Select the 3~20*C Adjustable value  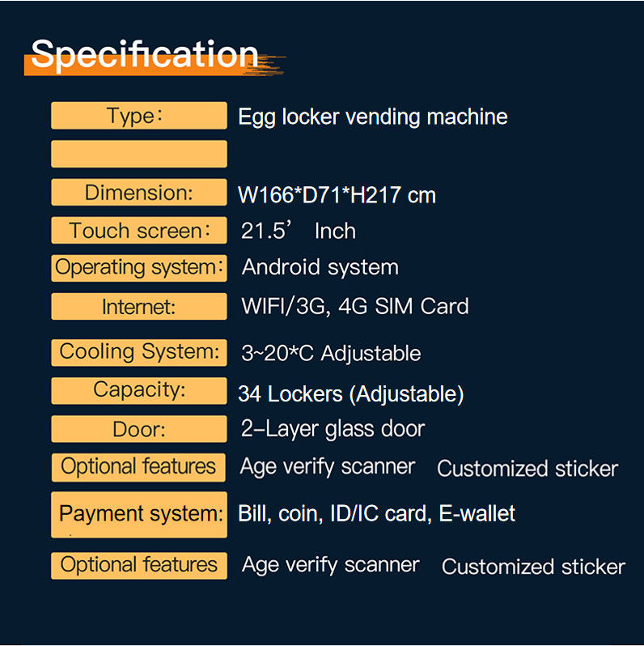pos(330,353)
